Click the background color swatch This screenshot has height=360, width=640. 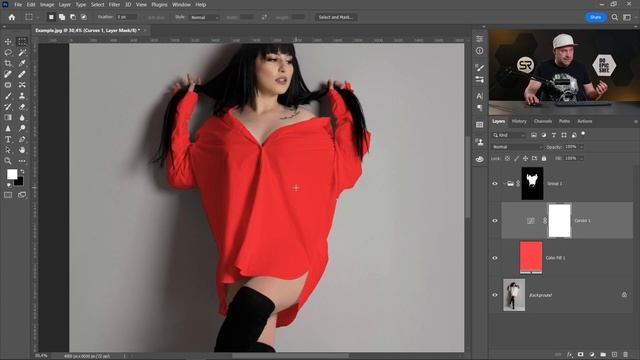point(19,182)
